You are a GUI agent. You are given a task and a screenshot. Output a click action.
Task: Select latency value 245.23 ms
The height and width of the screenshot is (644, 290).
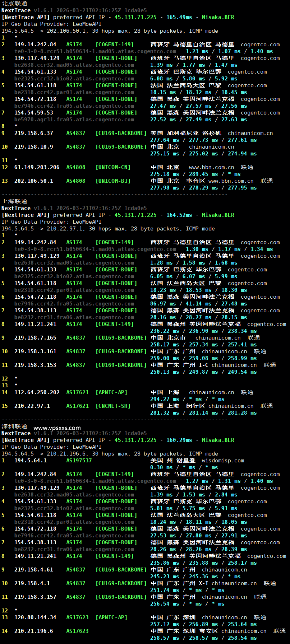165,577
